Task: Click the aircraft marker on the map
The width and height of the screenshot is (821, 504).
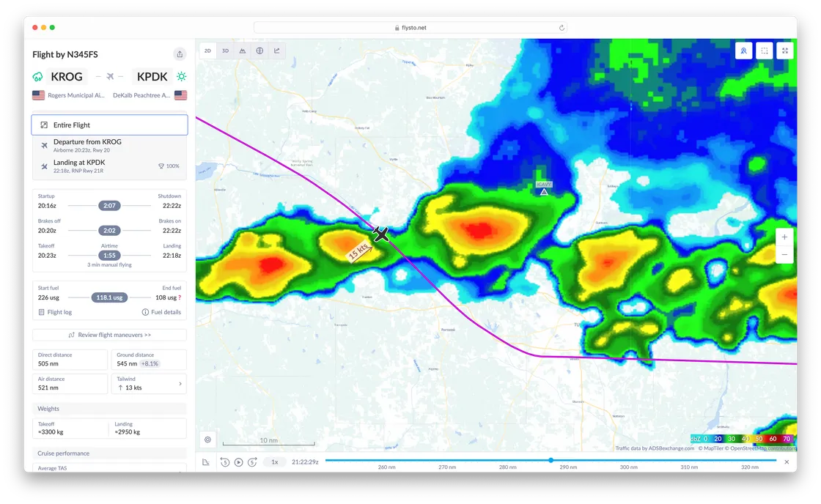Action: [381, 234]
